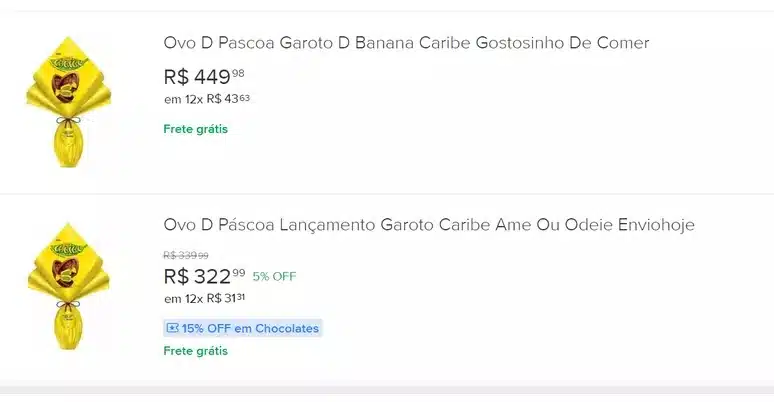Click 'em 12x R$ 43,63' installment text
Viewport: 774px width, 402px height.
point(207,99)
